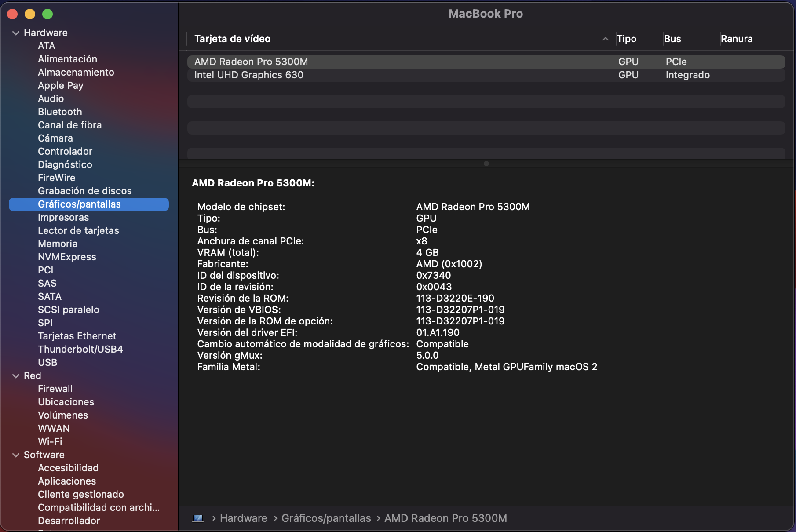Click the green zoom window button
The width and height of the screenshot is (796, 532).
pyautogui.click(x=47, y=14)
